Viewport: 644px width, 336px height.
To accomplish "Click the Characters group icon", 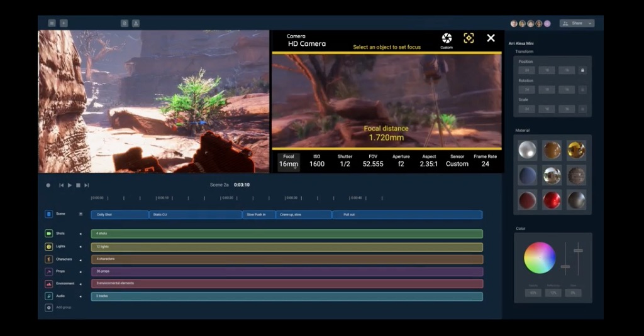I will click(x=48, y=259).
